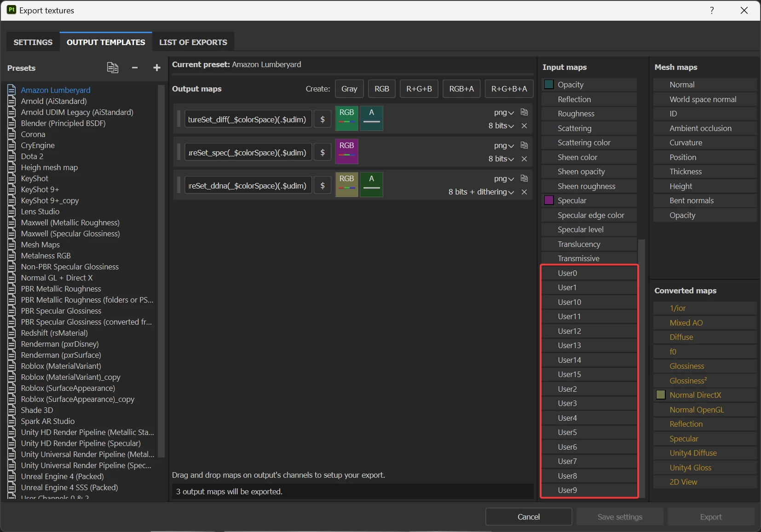Viewport: 761px width, 532px height.
Task: Edit the _spec output filename field
Action: [x=248, y=153]
